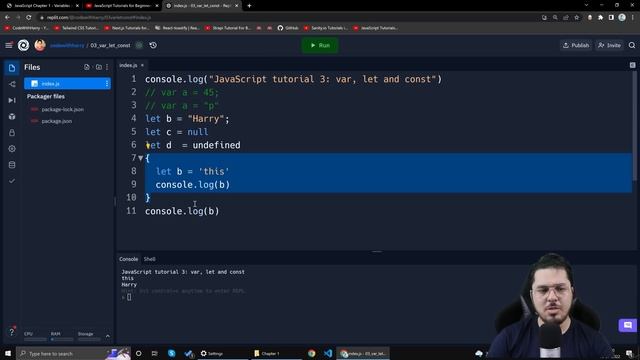Collapse the code block at line 7

(x=140, y=158)
